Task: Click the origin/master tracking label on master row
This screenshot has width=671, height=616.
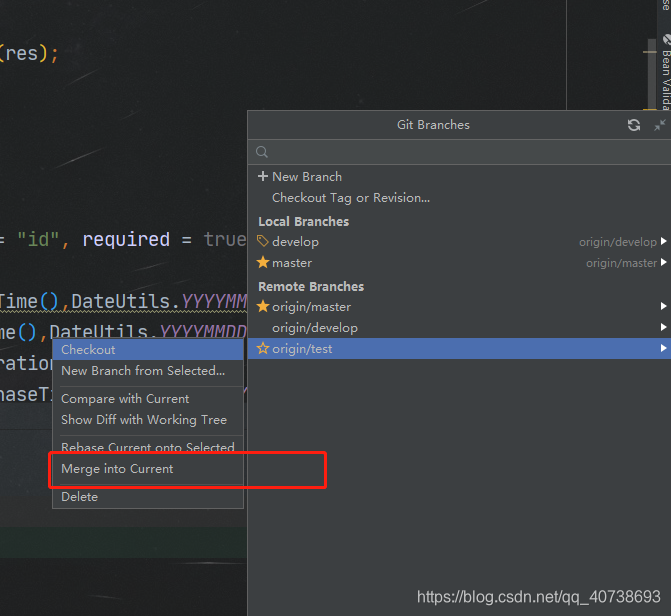Action: pos(621,263)
